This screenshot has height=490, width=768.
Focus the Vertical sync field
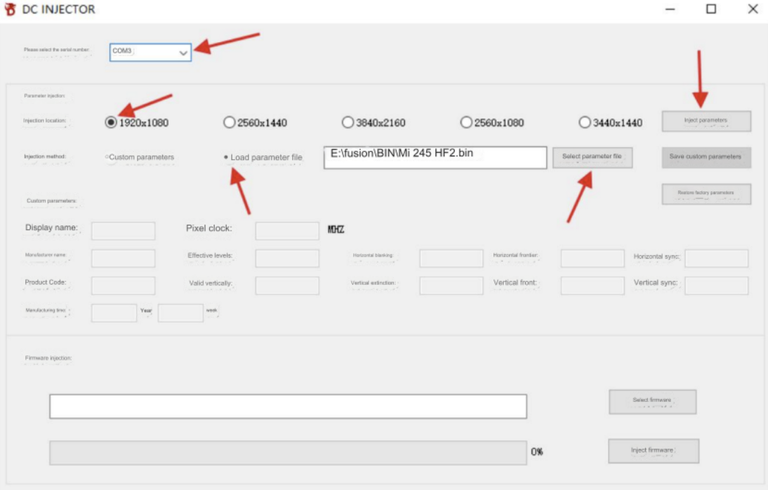pyautogui.click(x=717, y=286)
